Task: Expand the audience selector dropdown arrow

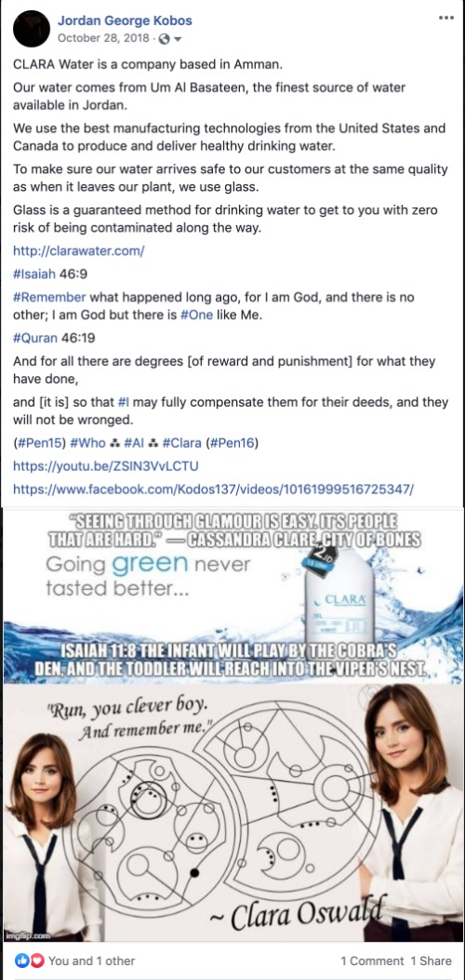Action: tap(178, 39)
